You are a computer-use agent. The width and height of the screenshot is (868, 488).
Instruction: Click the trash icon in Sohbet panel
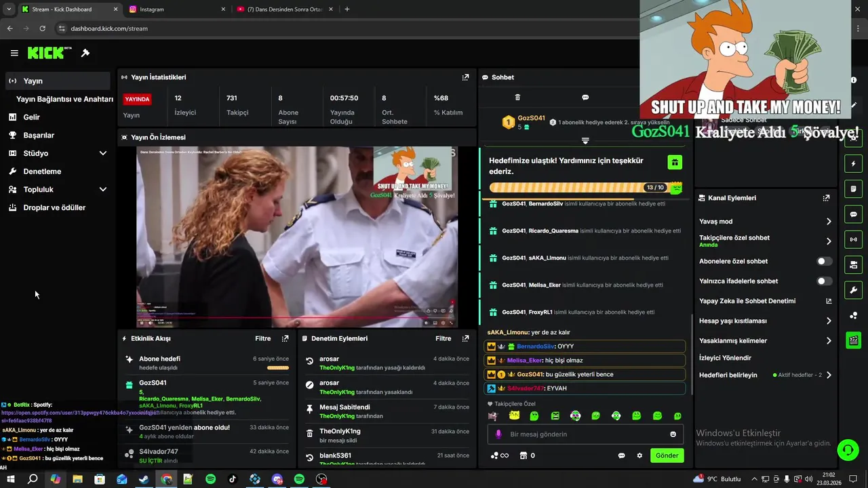517,98
